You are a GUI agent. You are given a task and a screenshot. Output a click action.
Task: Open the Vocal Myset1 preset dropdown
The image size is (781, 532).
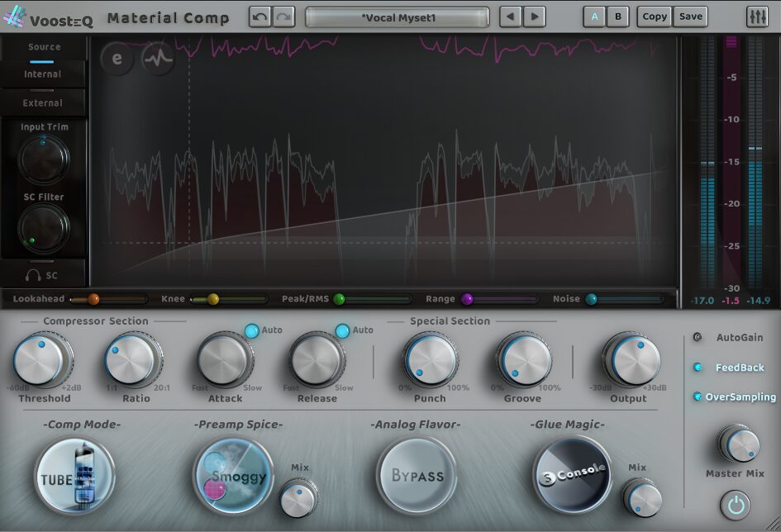coord(398,17)
